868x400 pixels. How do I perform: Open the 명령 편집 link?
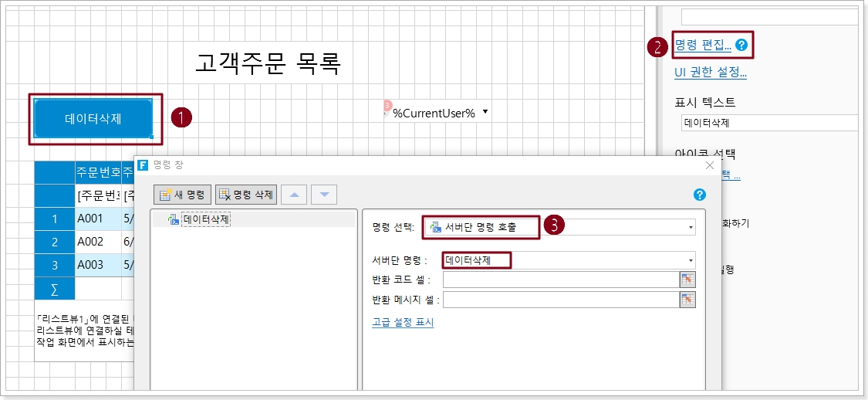tap(702, 46)
